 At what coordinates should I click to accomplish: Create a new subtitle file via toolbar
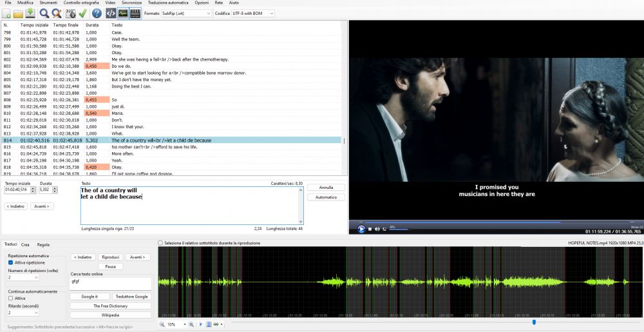tap(6, 14)
